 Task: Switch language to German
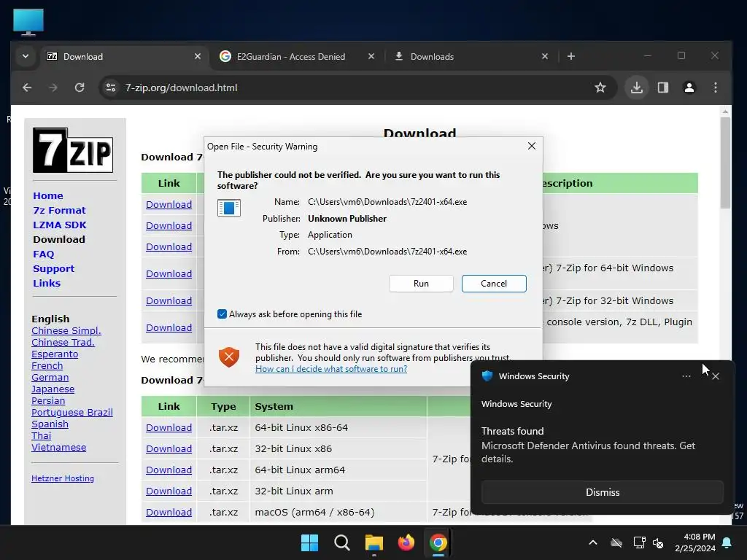[x=50, y=377]
